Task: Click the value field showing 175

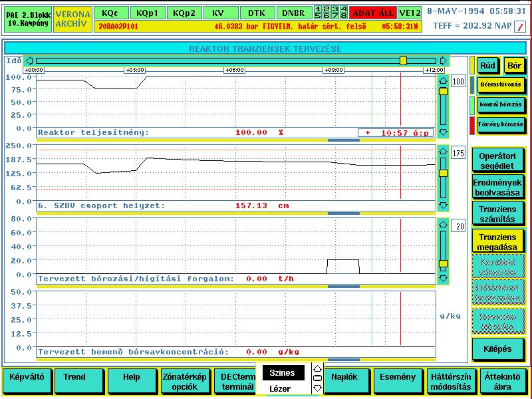Action: tap(458, 154)
